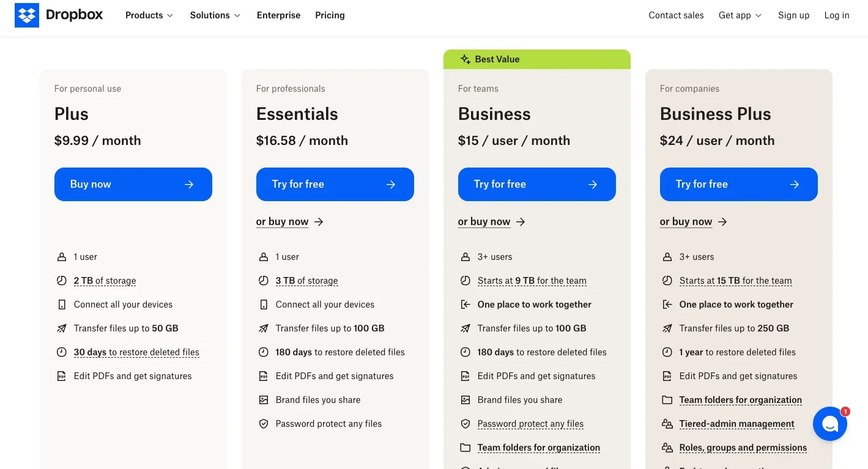Open the chat support bubble
The image size is (868, 469).
point(829,424)
